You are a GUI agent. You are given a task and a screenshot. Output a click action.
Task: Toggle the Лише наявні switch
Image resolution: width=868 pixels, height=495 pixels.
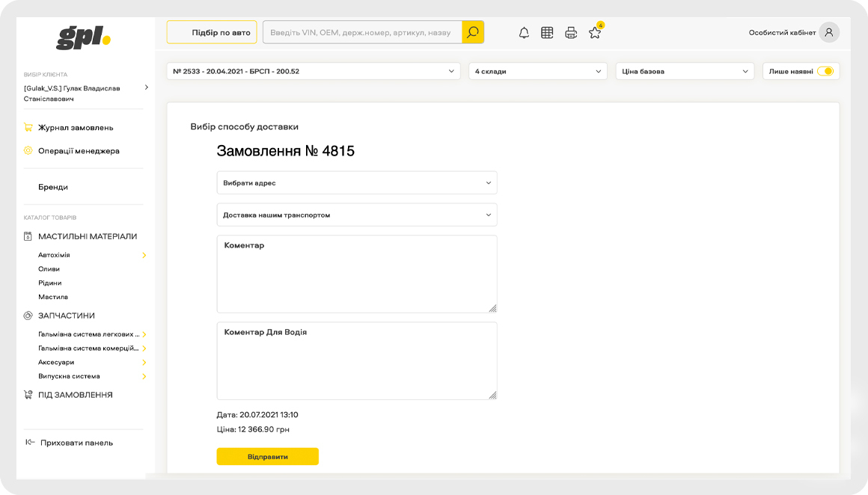(x=825, y=72)
